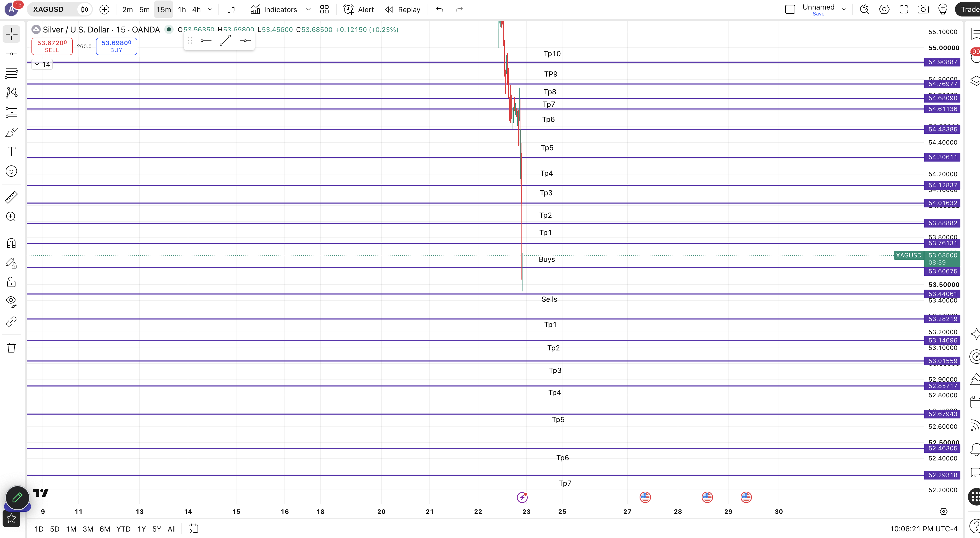
Task: Open chart settings hexagon icon
Action: (x=884, y=10)
